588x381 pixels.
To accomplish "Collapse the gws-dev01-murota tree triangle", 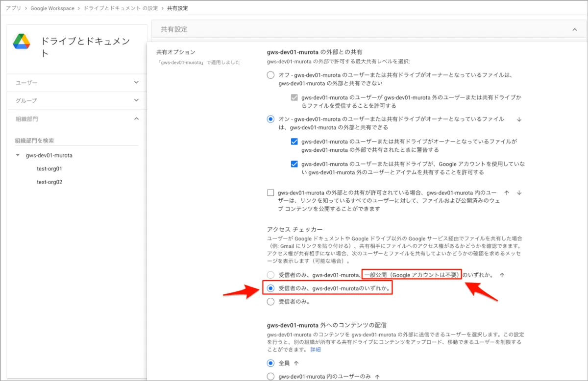I will 18,155.
